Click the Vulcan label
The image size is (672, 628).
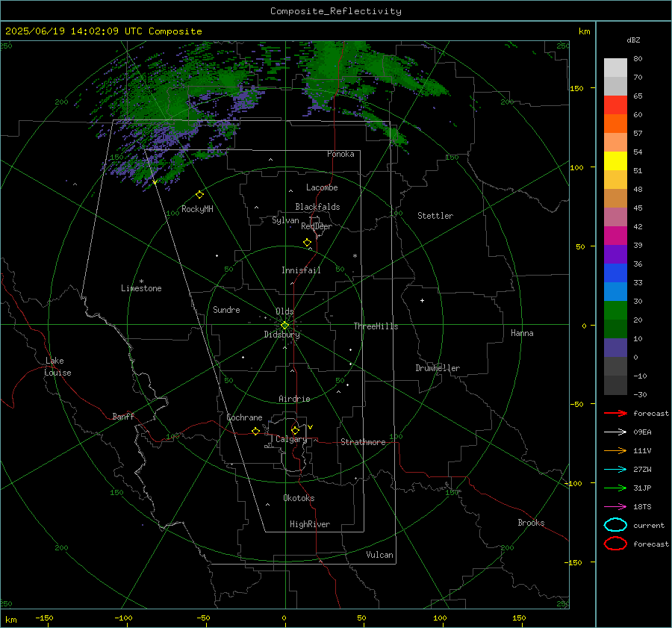379,555
